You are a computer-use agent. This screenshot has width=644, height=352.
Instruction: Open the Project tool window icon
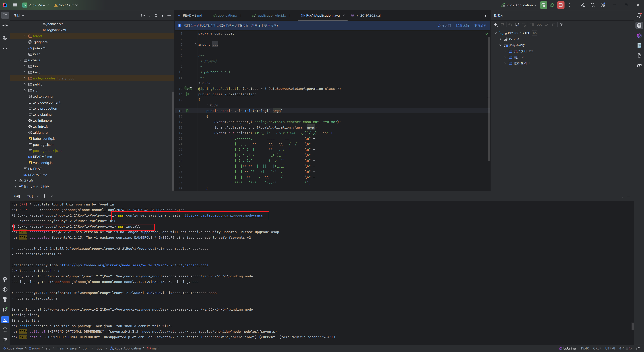pyautogui.click(x=5, y=15)
